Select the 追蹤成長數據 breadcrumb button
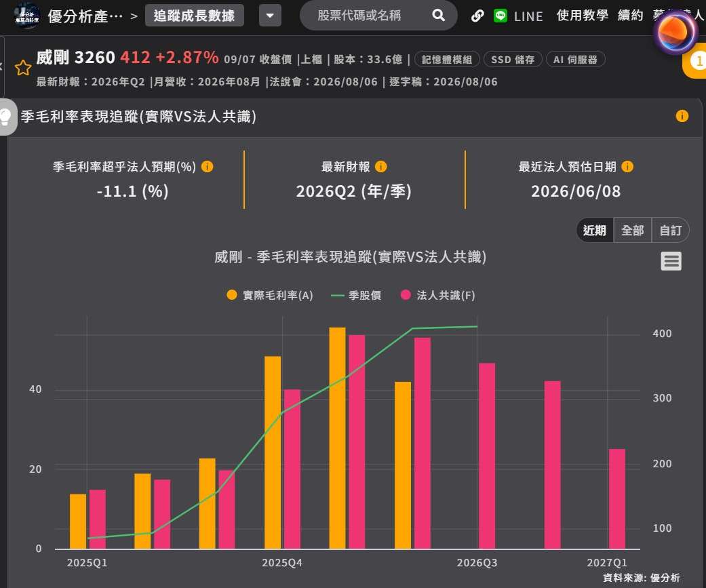The width and height of the screenshot is (706, 588). pos(194,16)
